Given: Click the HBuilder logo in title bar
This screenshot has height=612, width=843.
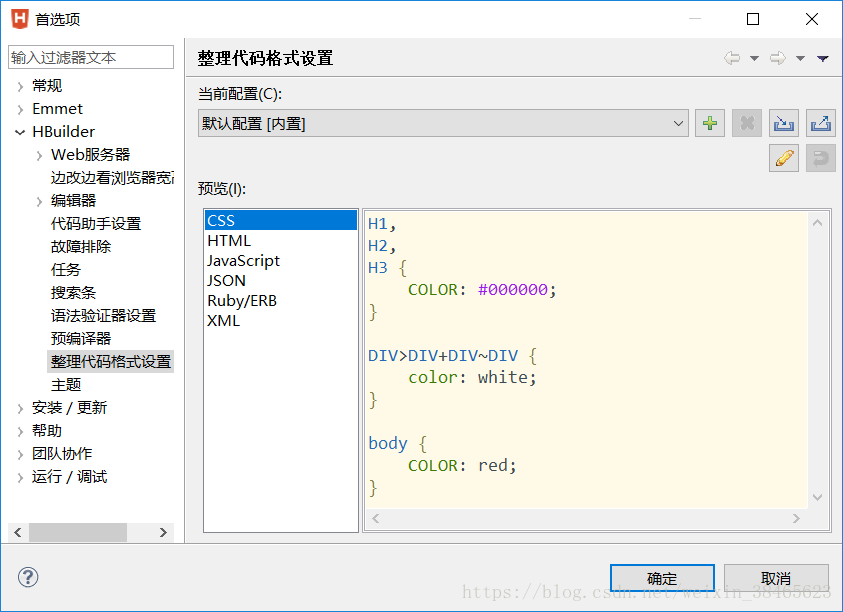Looking at the screenshot, I should point(19,19).
